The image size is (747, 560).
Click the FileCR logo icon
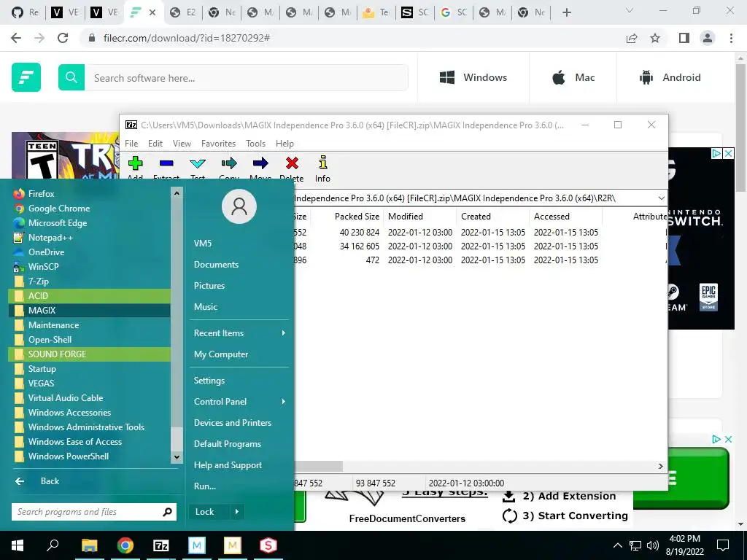[x=26, y=77]
